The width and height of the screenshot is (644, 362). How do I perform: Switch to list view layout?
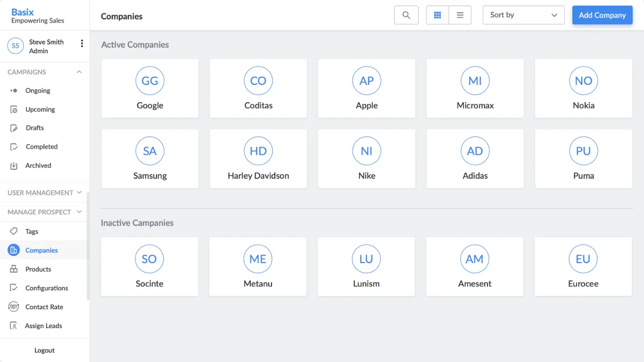pos(460,15)
